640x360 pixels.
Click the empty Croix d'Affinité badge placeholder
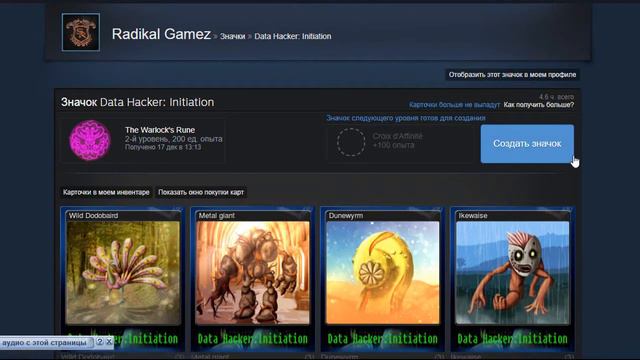click(x=351, y=142)
